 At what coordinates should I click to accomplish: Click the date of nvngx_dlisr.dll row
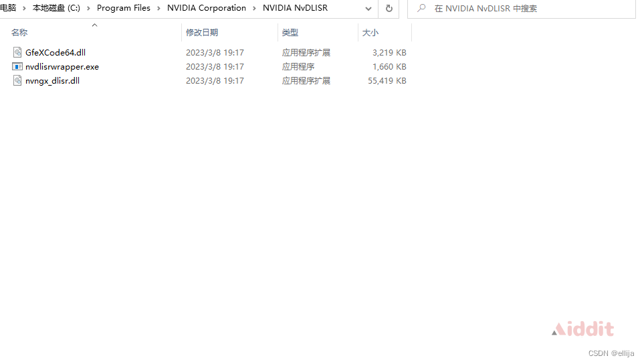[215, 80]
